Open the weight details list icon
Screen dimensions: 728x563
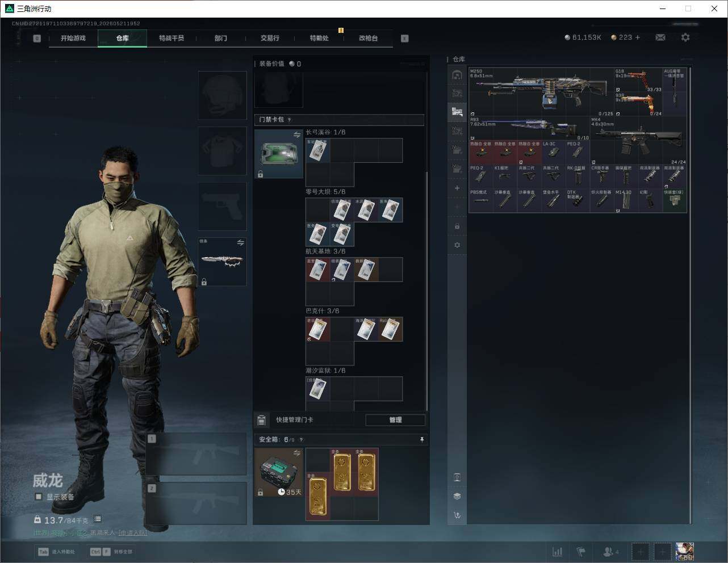tap(98, 519)
